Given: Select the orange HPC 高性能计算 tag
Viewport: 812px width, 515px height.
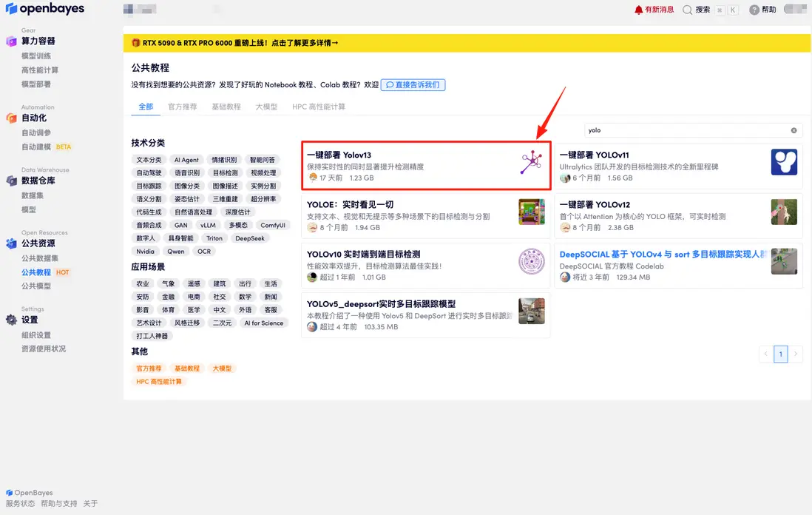Looking at the screenshot, I should [159, 381].
